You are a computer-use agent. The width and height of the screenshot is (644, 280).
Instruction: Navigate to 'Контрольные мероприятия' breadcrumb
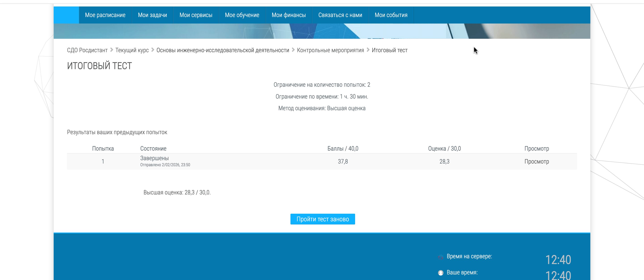coord(330,50)
